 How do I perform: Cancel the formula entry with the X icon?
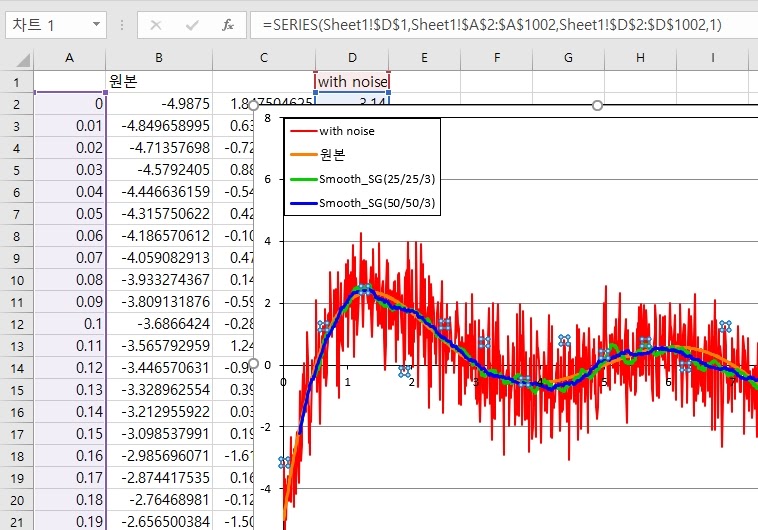tap(156, 25)
